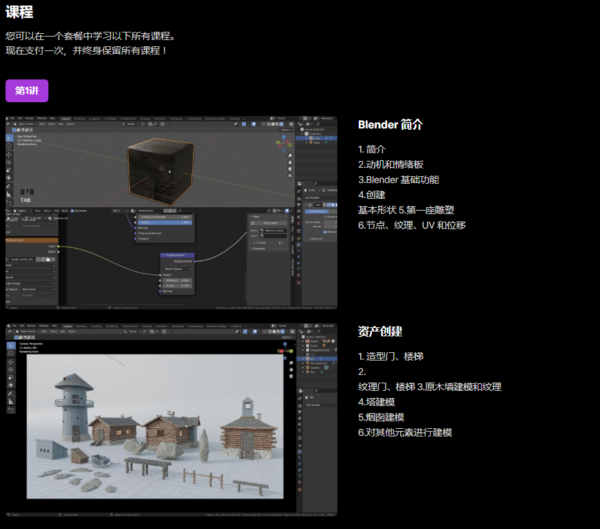Click the list item 4.创建

[372, 195]
